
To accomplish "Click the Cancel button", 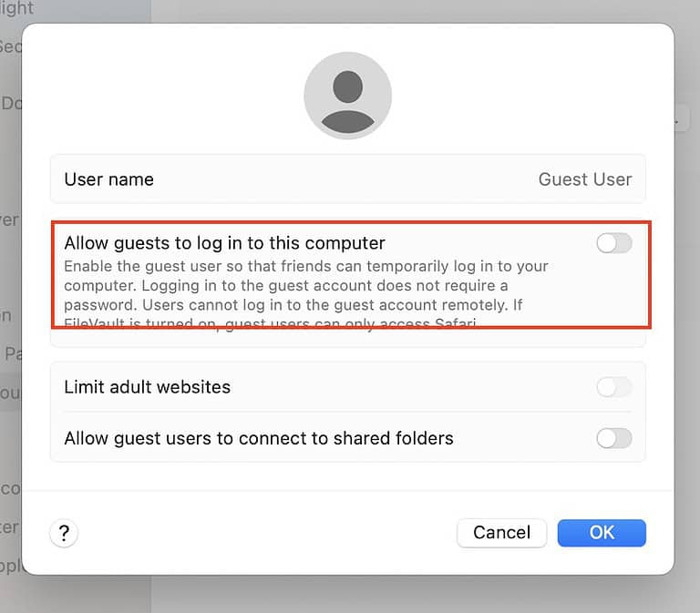I will (x=501, y=533).
